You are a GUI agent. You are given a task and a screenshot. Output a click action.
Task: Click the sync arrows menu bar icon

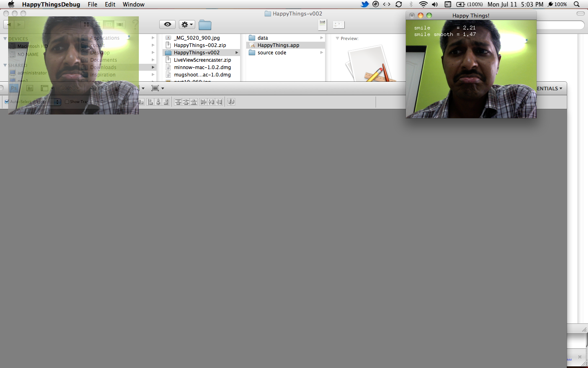pos(399,4)
